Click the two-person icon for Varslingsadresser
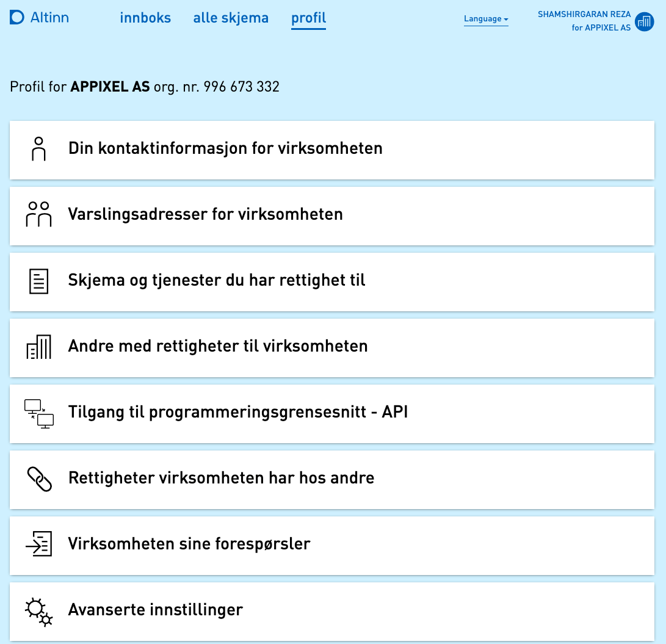This screenshot has height=644, width=666. point(39,214)
